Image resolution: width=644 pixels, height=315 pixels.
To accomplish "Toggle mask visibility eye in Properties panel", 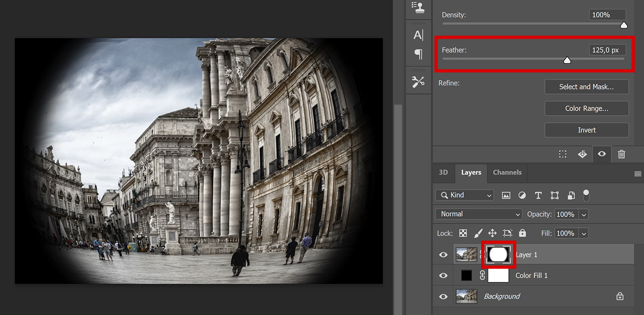I will click(x=602, y=154).
